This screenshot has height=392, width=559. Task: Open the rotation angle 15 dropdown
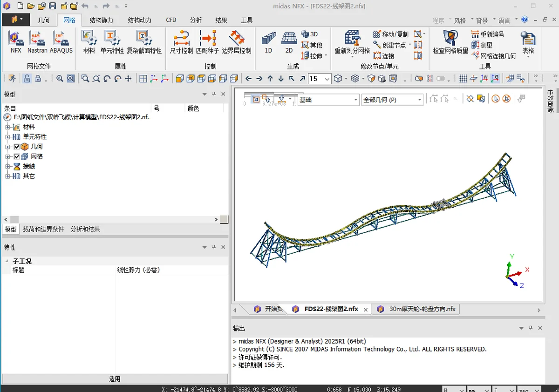[x=327, y=79]
